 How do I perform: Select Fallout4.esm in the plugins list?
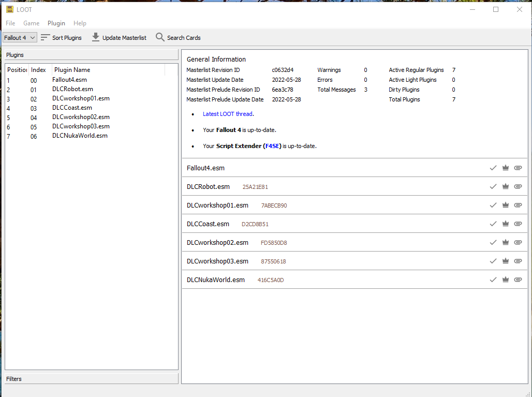click(x=69, y=80)
